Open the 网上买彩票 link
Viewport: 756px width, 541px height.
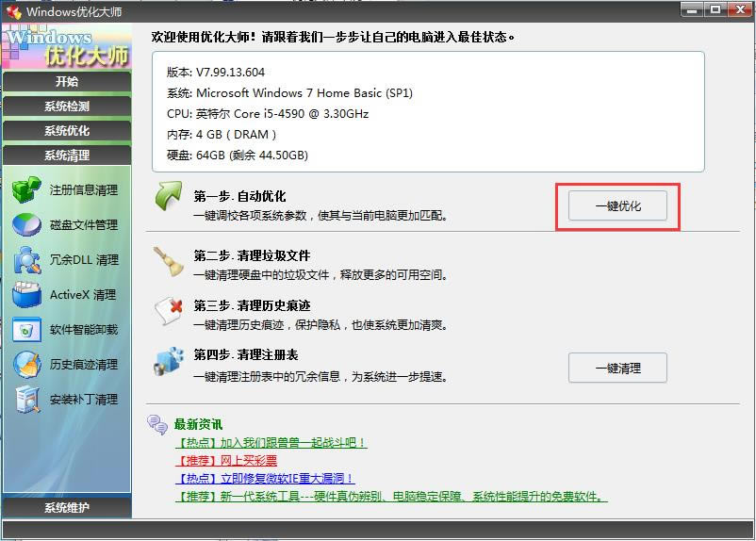click(x=226, y=461)
